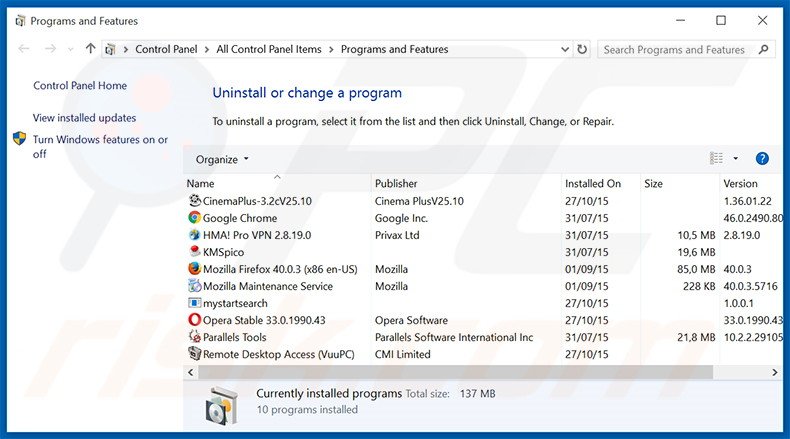Click the Back navigation arrow

pyautogui.click(x=24, y=49)
